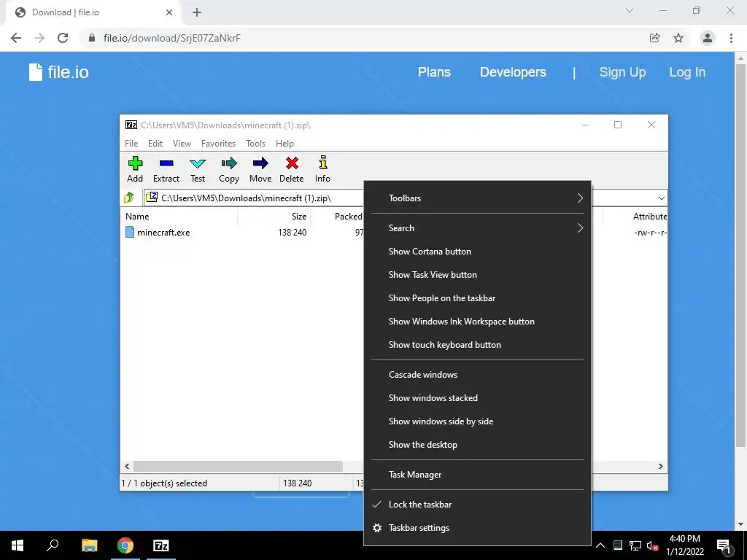
Task: Bookmark this page with the star icon
Action: pos(678,38)
